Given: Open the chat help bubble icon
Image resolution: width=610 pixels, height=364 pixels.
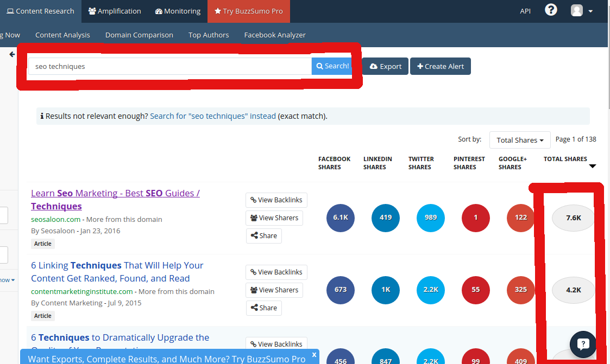Looking at the screenshot, I should tap(583, 343).
